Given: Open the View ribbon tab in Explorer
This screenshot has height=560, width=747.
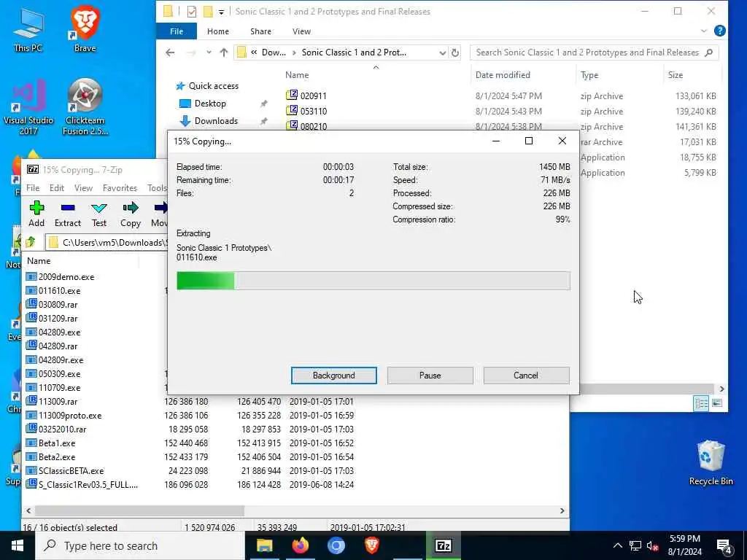Looking at the screenshot, I should [301, 31].
